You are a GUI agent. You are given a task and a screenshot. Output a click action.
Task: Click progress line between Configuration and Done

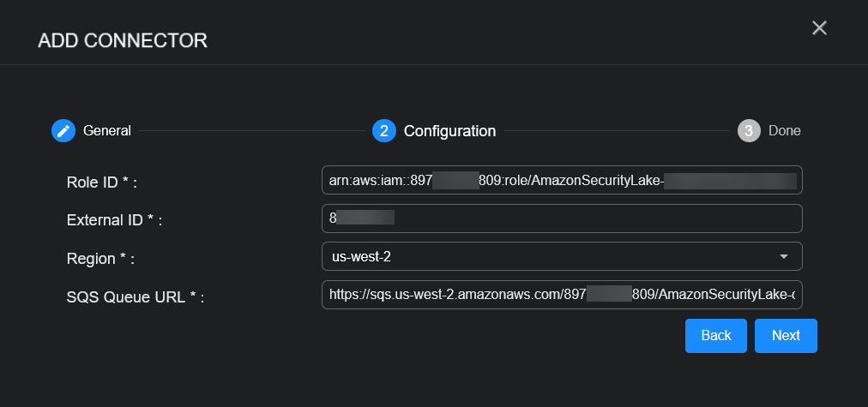[x=616, y=131]
